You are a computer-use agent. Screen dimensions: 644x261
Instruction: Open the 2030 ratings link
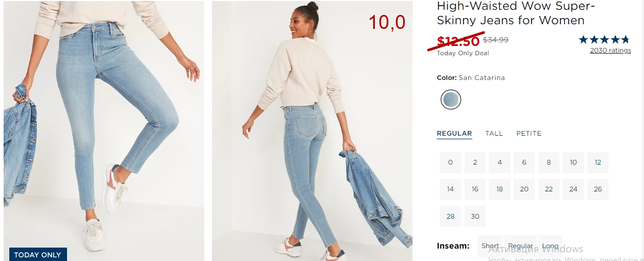pos(610,51)
